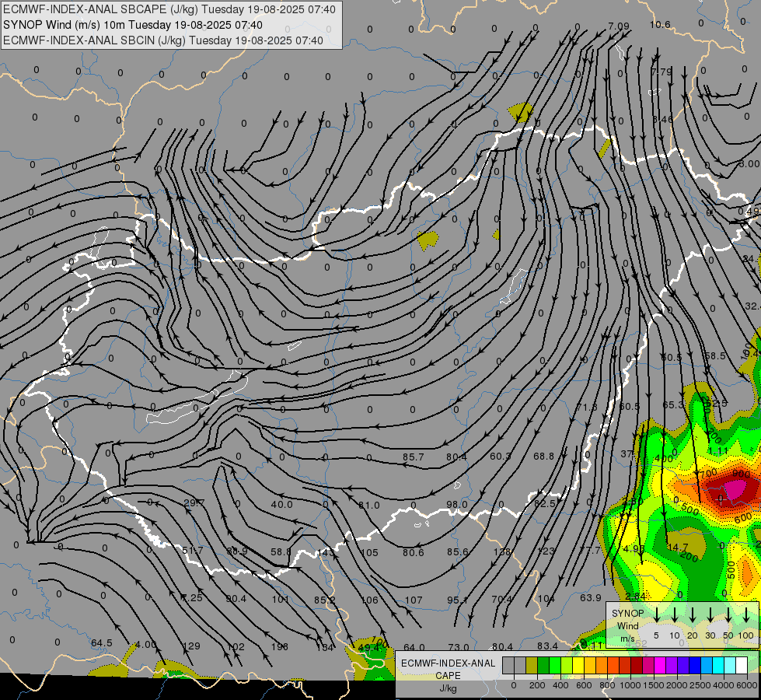Click the map value '7.09' at top
Viewport: 761px width, 700px height.
point(618,26)
